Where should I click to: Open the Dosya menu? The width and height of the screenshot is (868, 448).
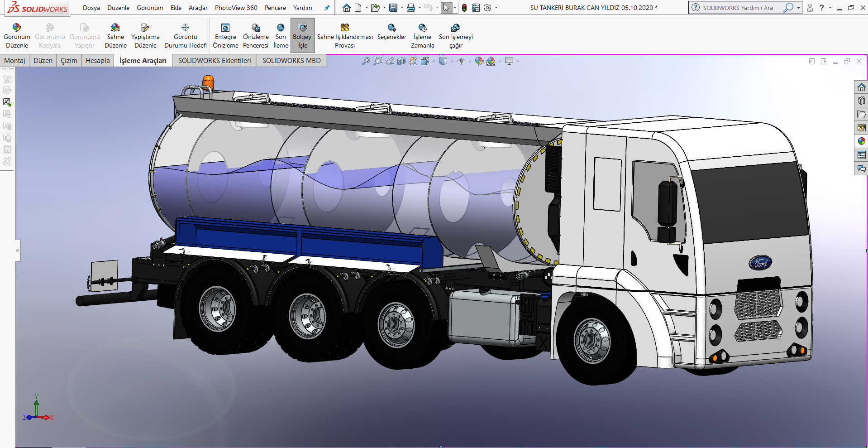click(x=91, y=8)
